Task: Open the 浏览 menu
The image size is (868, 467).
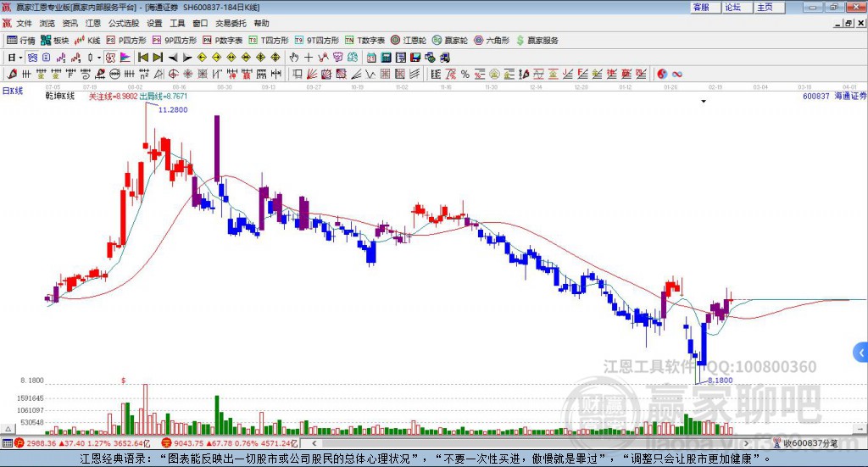Action: (x=47, y=23)
